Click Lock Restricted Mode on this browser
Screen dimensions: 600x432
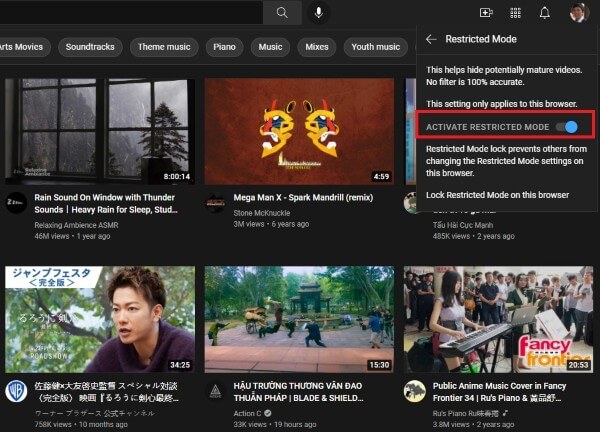pyautogui.click(x=497, y=195)
